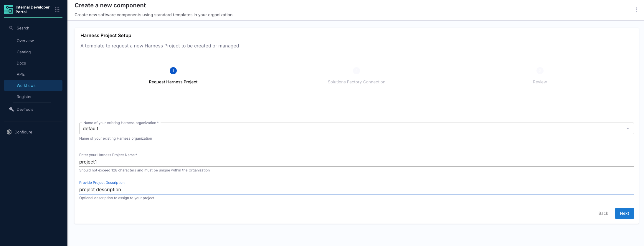Go to Catalog in the sidebar
Image resolution: width=644 pixels, height=246 pixels.
tap(24, 52)
